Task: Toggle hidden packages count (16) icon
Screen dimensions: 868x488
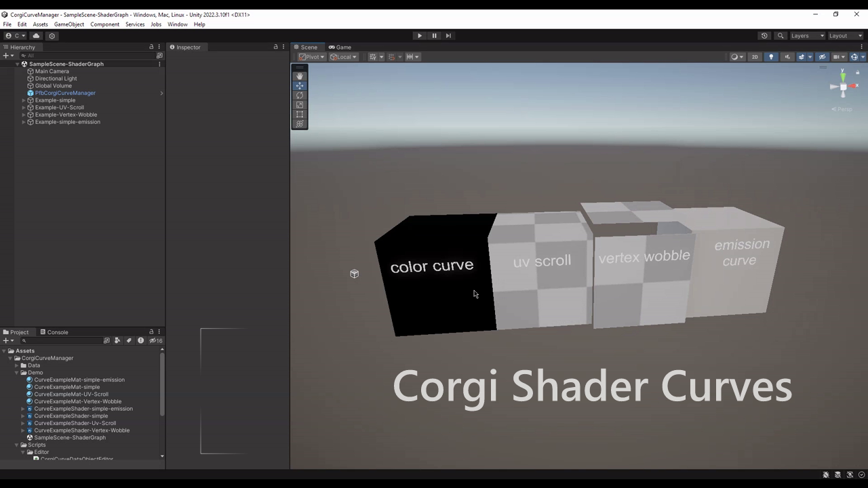Action: point(156,340)
